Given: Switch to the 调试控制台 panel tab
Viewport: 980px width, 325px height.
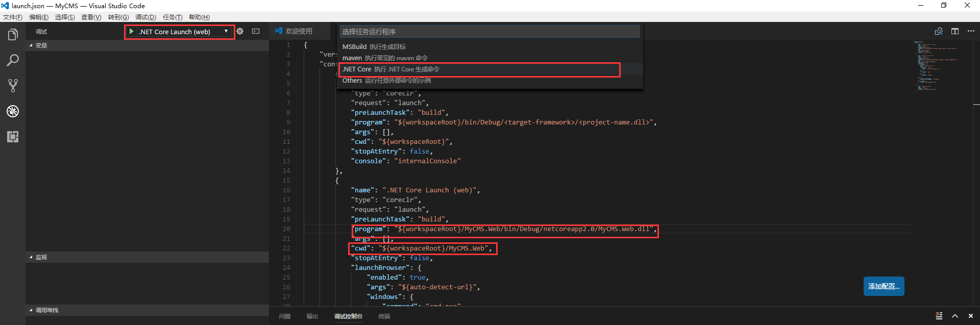Looking at the screenshot, I should (349, 316).
